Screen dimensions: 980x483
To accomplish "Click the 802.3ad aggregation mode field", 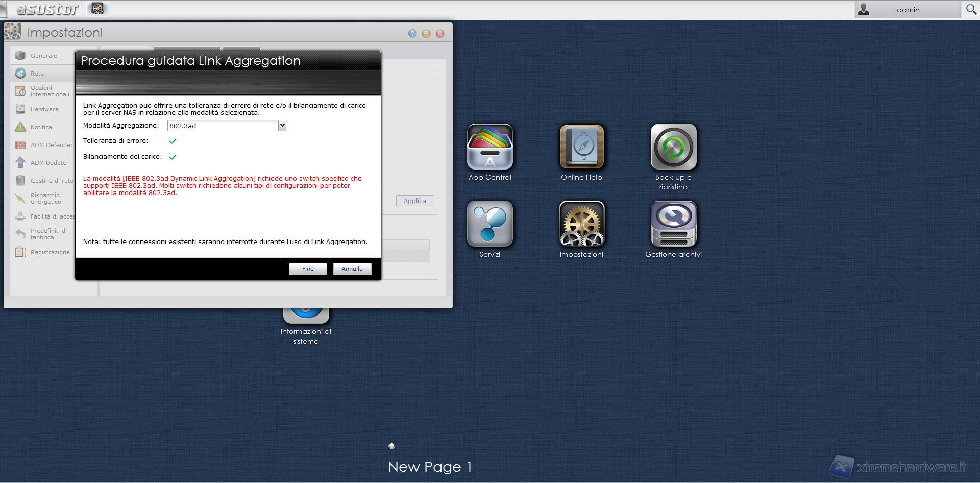I will (x=223, y=126).
